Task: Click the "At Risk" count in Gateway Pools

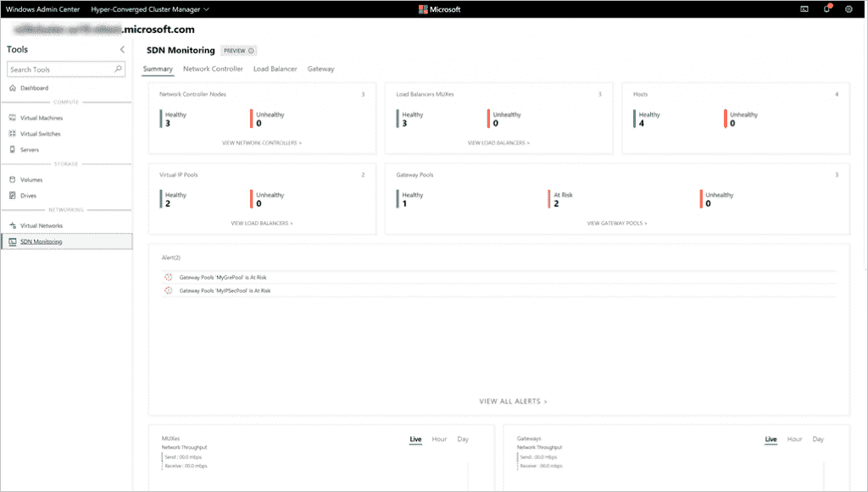Action: tap(556, 204)
